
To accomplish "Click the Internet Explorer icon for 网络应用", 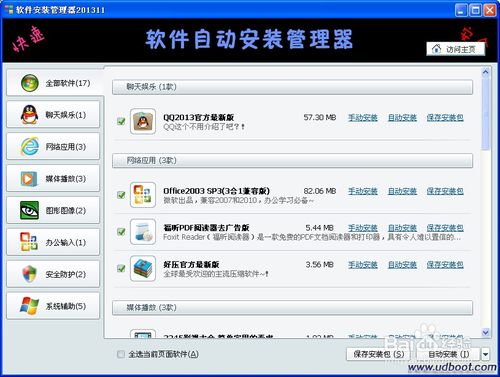I will tap(30, 146).
